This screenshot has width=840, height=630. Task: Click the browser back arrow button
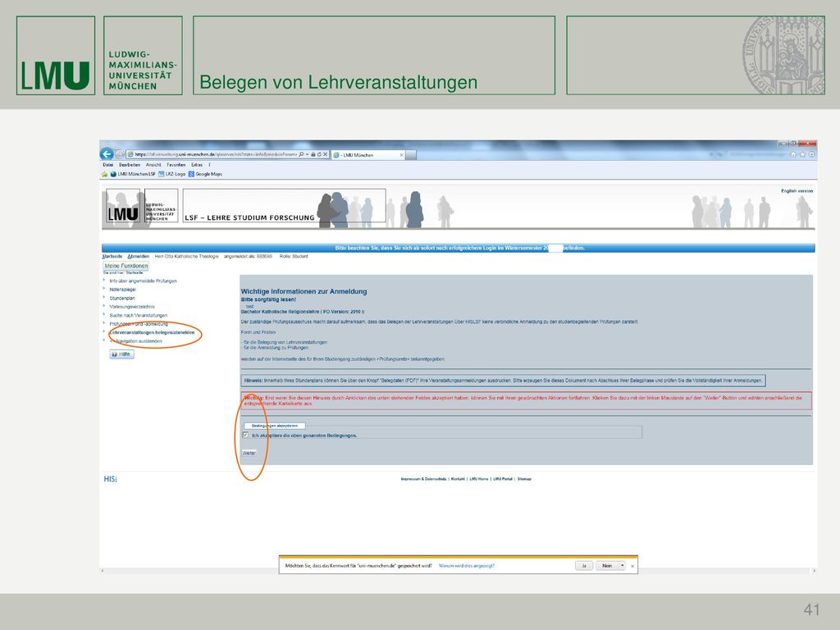(107, 154)
